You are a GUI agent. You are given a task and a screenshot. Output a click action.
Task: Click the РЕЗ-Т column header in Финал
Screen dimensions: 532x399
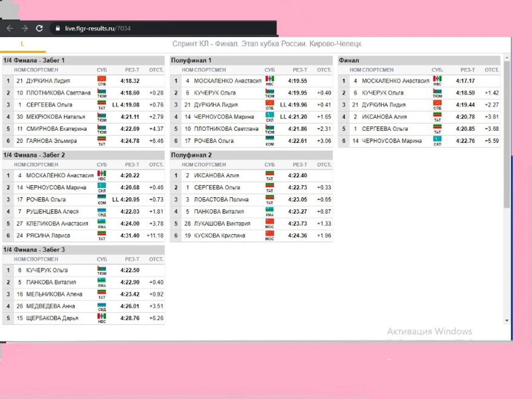[x=467, y=70]
